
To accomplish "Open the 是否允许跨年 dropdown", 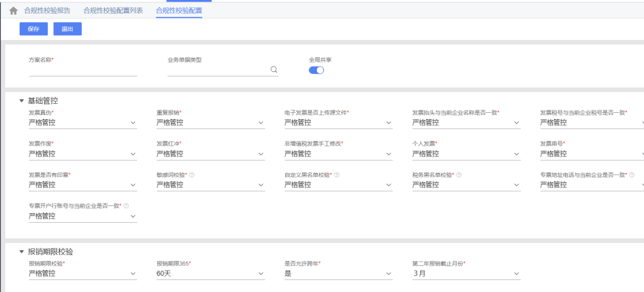I will [x=339, y=274].
